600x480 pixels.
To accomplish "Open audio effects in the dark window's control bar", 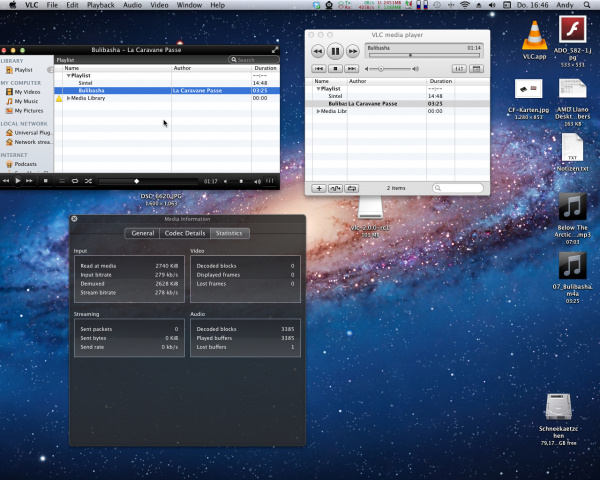I will (270, 181).
